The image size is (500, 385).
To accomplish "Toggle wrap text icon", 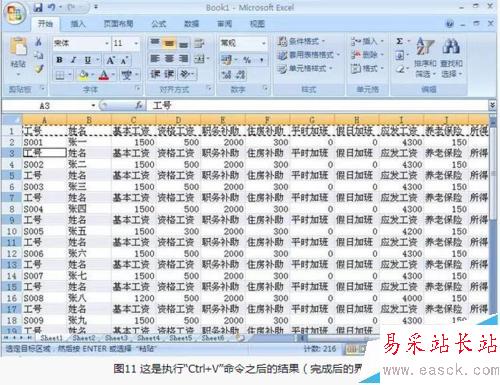I will point(199,43).
